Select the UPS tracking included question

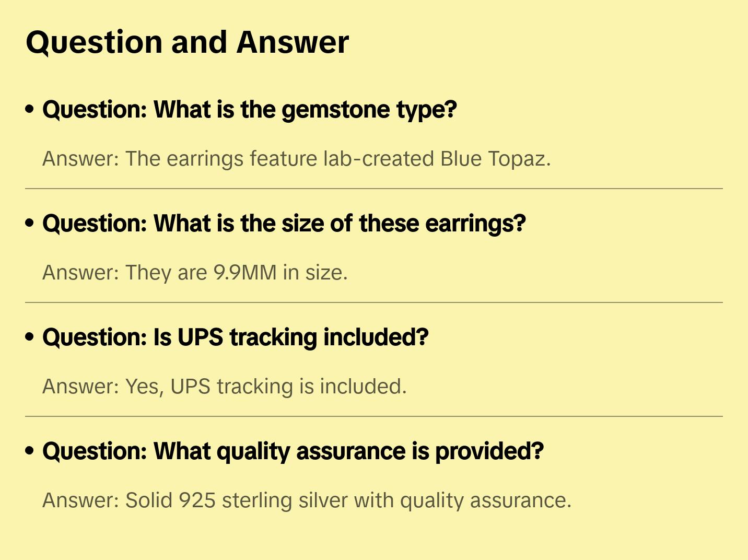235,337
